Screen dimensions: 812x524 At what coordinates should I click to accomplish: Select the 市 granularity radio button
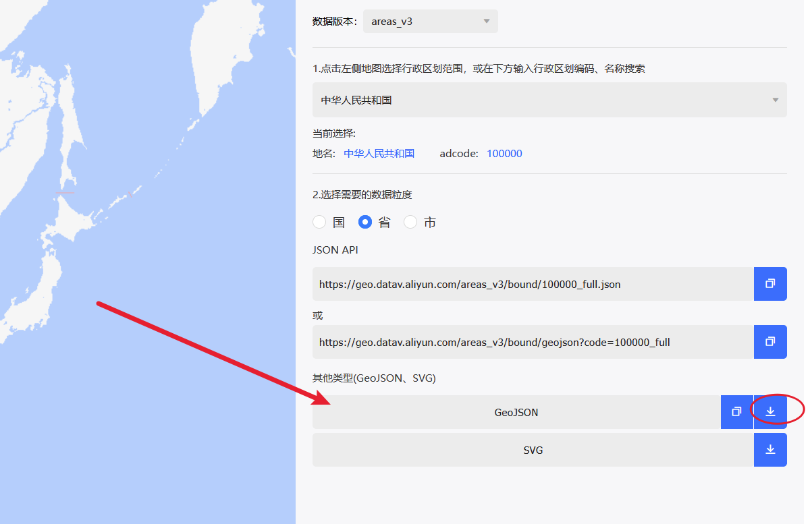point(410,222)
